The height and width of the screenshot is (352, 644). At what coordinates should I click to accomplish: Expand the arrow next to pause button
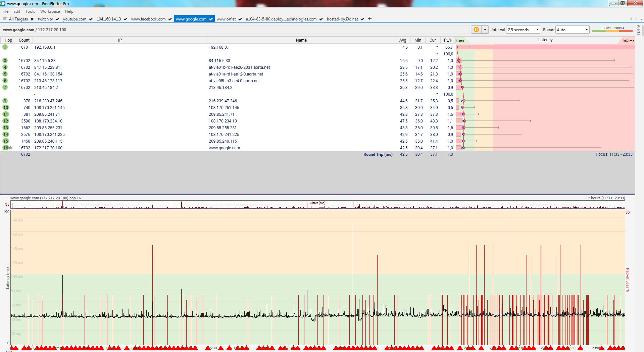coord(485,30)
